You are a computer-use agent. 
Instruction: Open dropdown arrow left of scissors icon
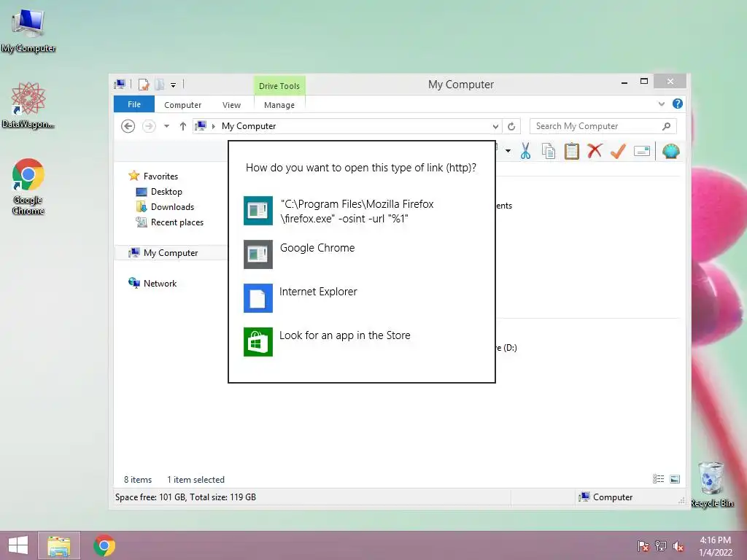[508, 152]
